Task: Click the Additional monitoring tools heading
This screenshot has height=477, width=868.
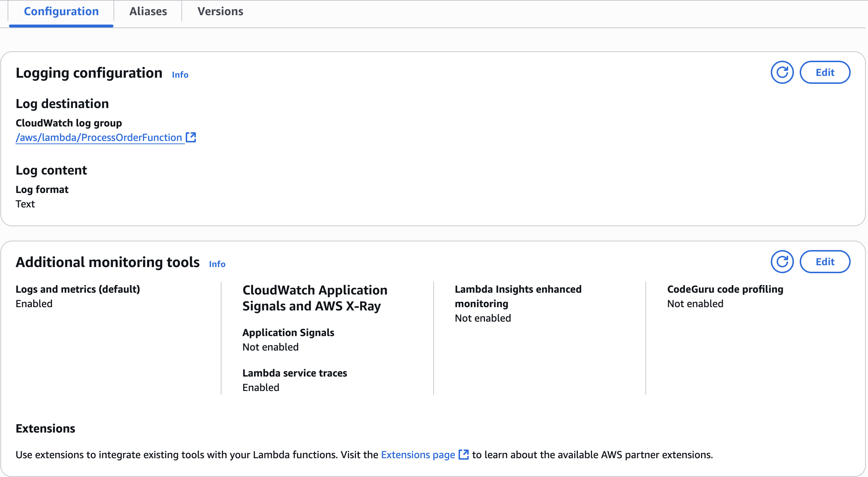Action: [108, 262]
